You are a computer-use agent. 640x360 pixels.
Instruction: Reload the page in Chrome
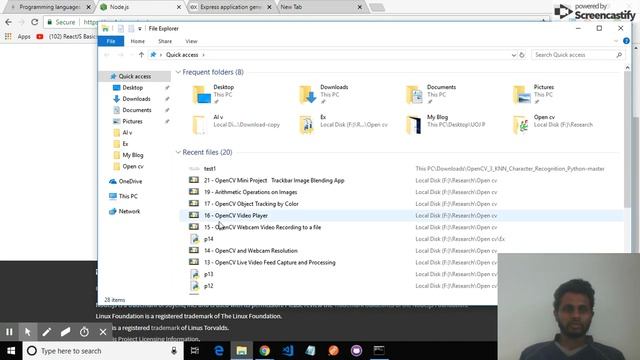click(x=35, y=22)
